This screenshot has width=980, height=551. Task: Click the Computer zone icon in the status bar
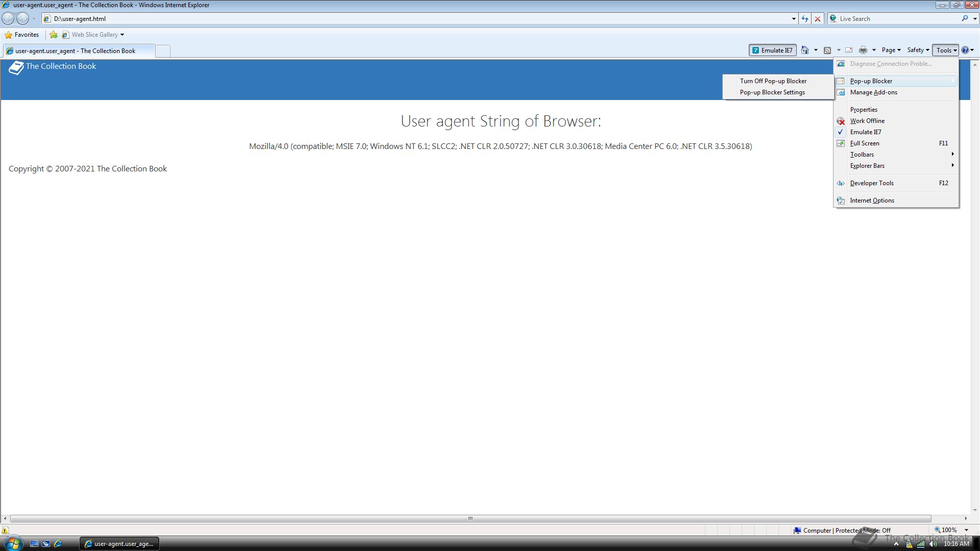(797, 531)
